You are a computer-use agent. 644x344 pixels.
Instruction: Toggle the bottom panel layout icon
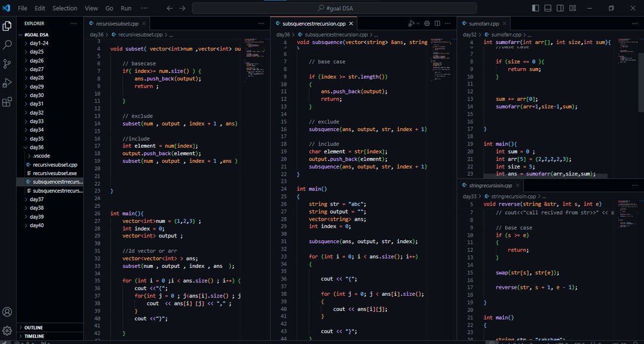coord(548,8)
